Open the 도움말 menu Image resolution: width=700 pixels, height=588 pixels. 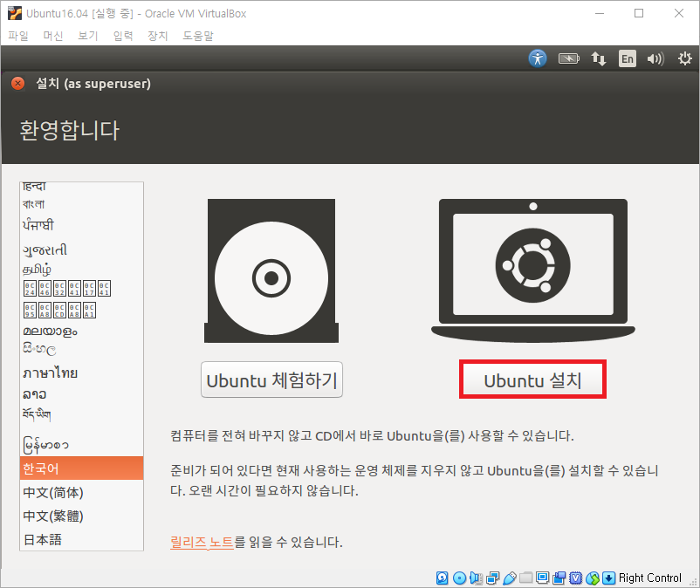pyautogui.click(x=198, y=36)
